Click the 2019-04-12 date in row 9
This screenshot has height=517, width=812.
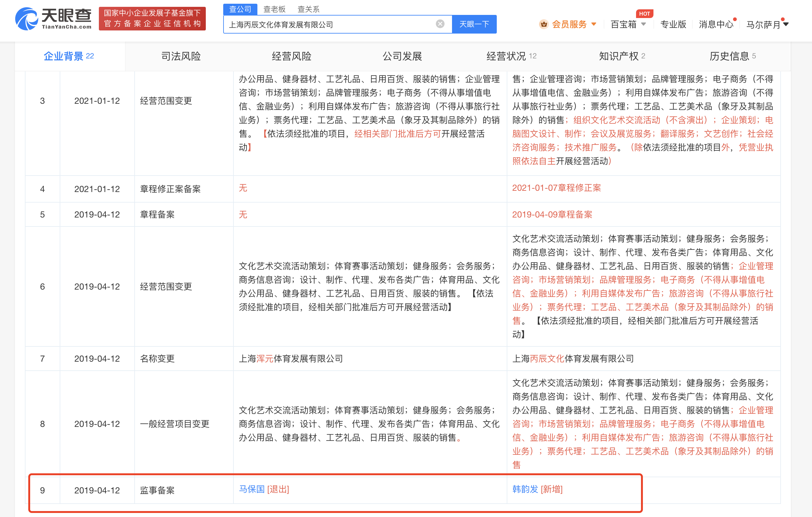(x=97, y=490)
